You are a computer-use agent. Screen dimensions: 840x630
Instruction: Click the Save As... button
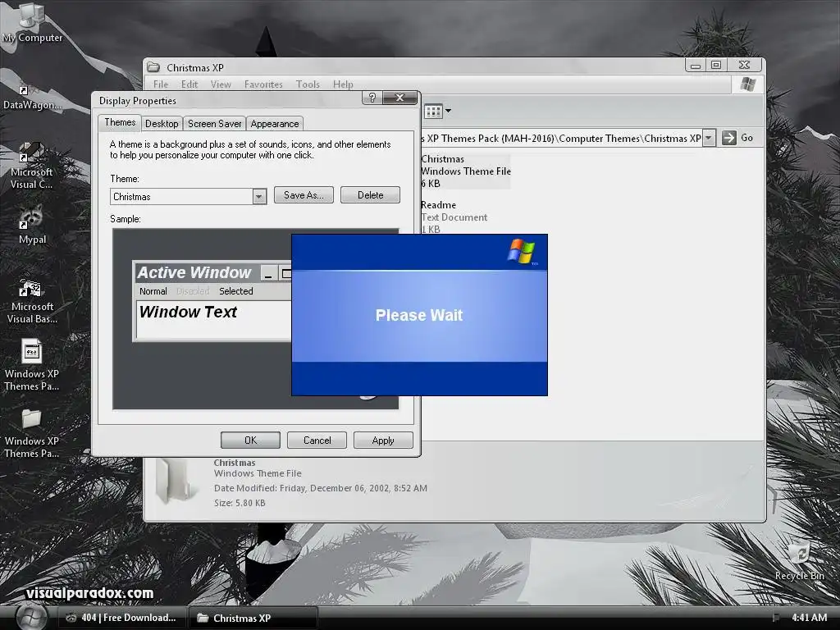click(x=304, y=195)
